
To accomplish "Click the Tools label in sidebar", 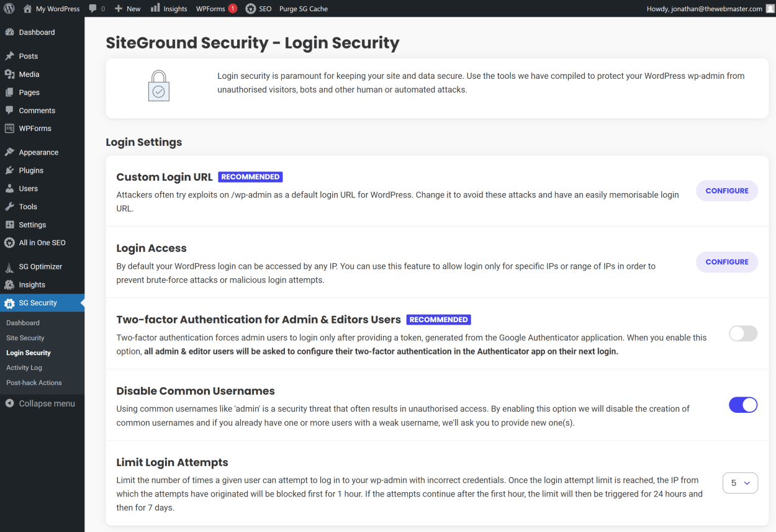I will pyautogui.click(x=28, y=207).
